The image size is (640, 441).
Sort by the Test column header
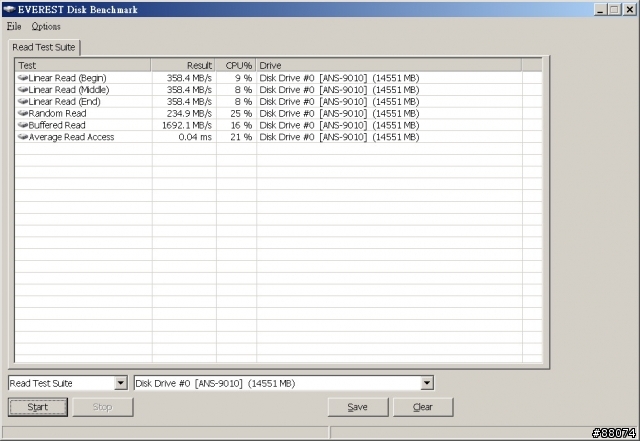(83, 65)
